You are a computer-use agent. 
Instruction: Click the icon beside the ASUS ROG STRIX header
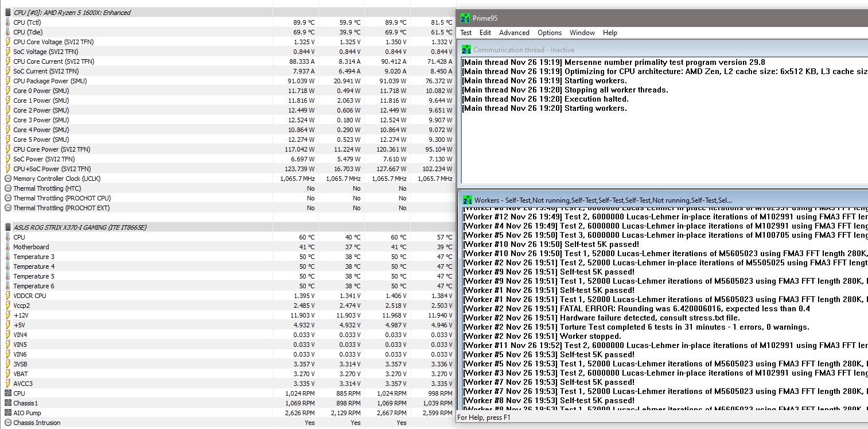click(x=7, y=227)
